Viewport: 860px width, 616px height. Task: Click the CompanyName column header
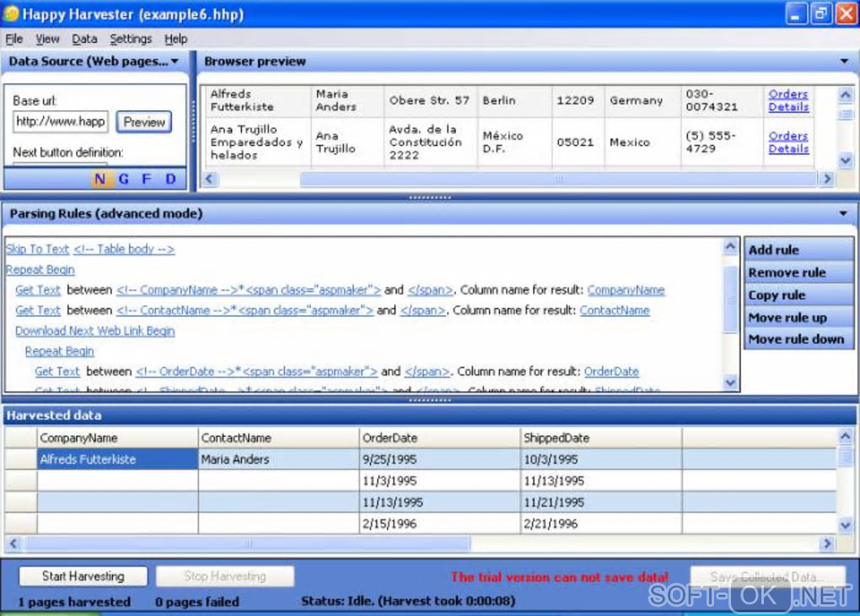click(x=117, y=438)
